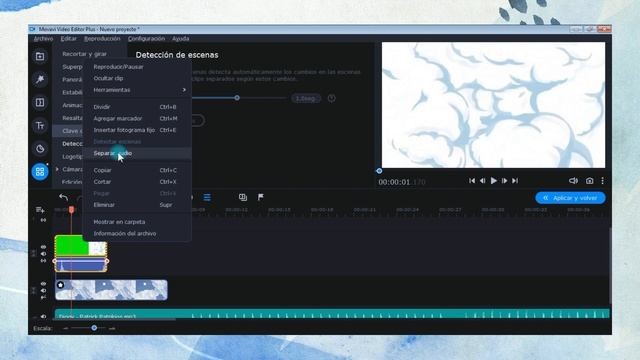The image size is (640, 360).
Task: Hide the overlay video track eye
Action: pos(43,247)
